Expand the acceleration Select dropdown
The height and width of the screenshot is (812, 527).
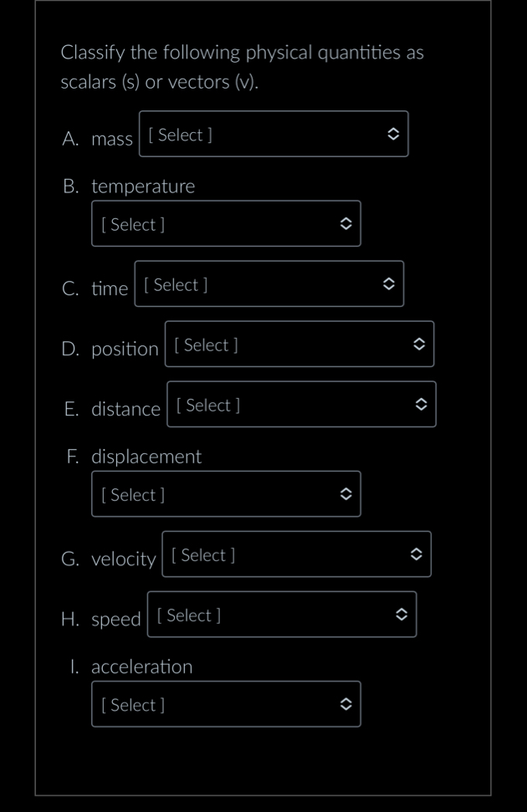pyautogui.click(x=226, y=704)
